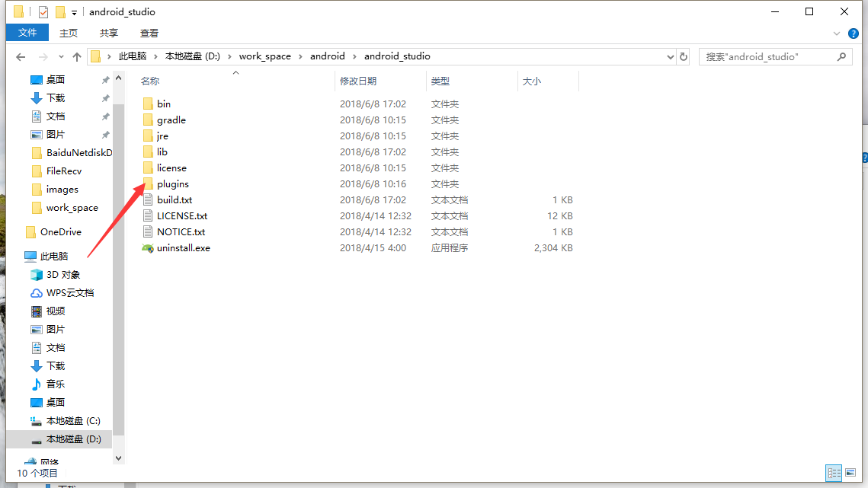Image resolution: width=868 pixels, height=488 pixels.
Task: Refresh the current folder view
Action: pos(684,56)
